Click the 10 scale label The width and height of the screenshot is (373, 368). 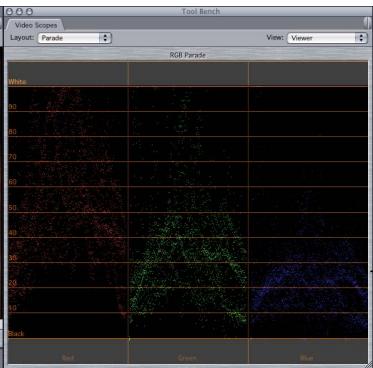(x=12, y=308)
